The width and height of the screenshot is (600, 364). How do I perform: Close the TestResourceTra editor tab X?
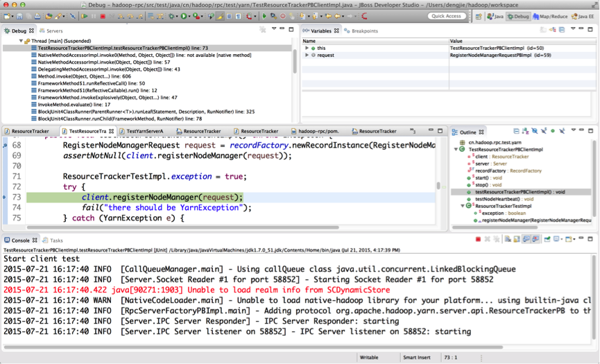coord(112,131)
